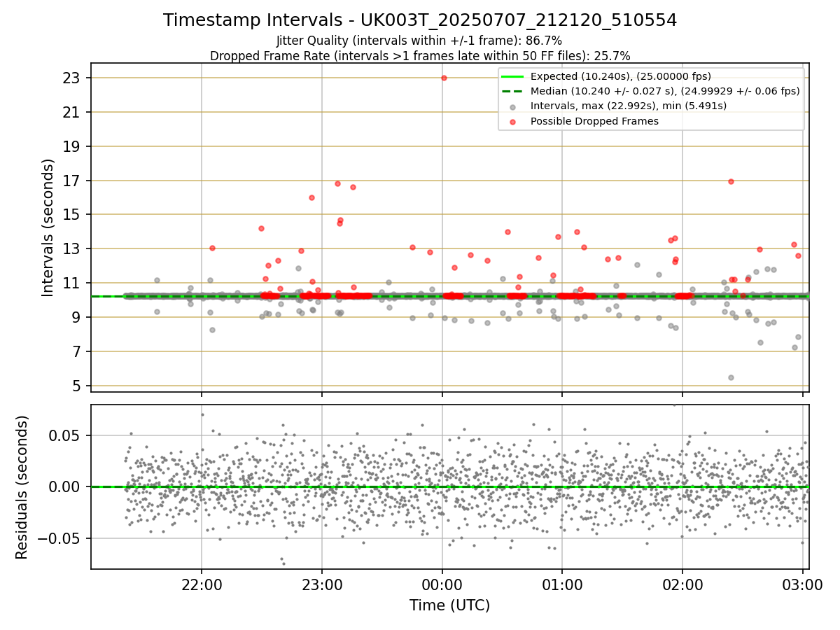This screenshot has height=630, width=840.
Task: Click the gray dot marker in the legend
Action: click(x=513, y=106)
